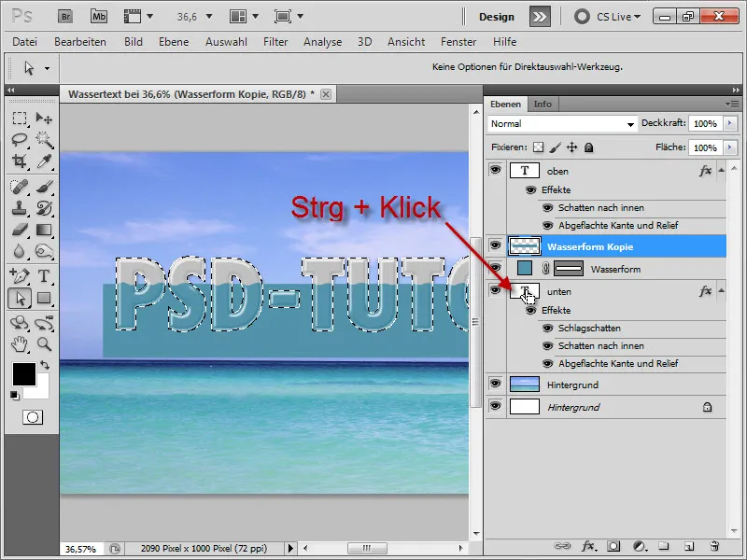
Task: Select the Move tool
Action: click(x=44, y=118)
